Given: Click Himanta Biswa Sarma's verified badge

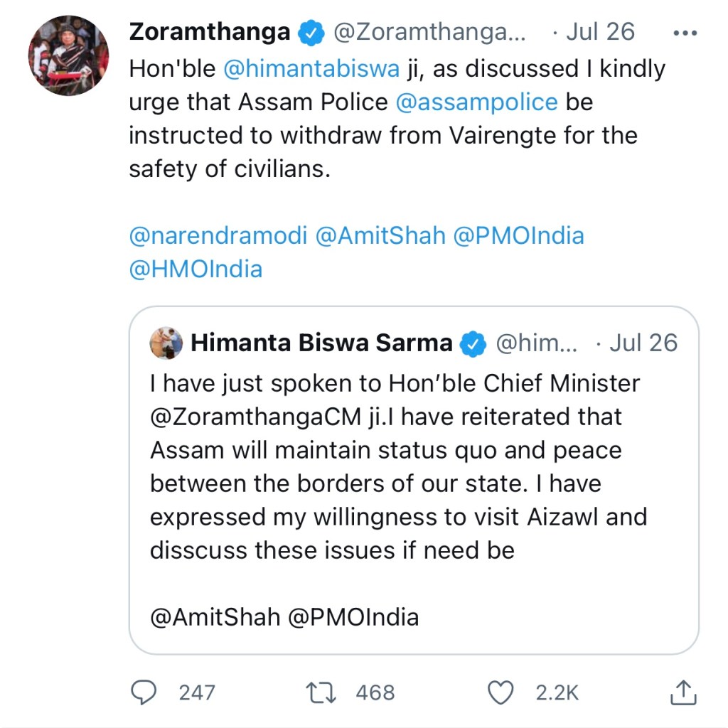Looking at the screenshot, I should point(472,344).
